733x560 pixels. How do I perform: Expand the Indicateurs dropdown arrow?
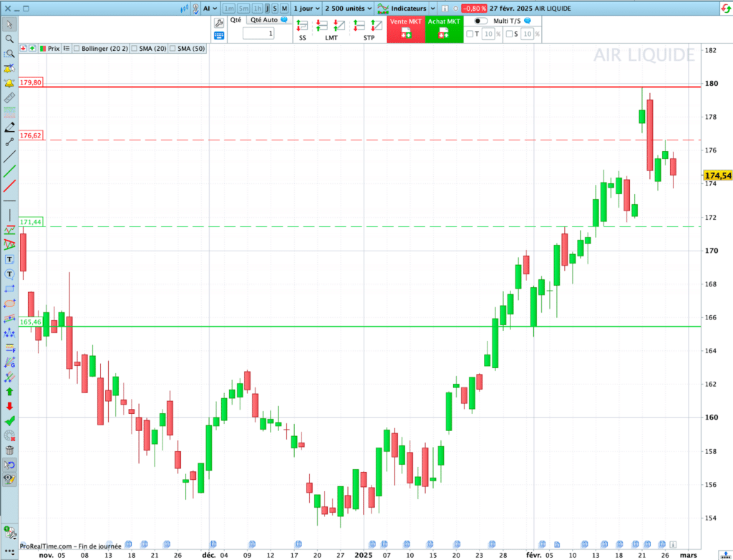pyautogui.click(x=432, y=9)
